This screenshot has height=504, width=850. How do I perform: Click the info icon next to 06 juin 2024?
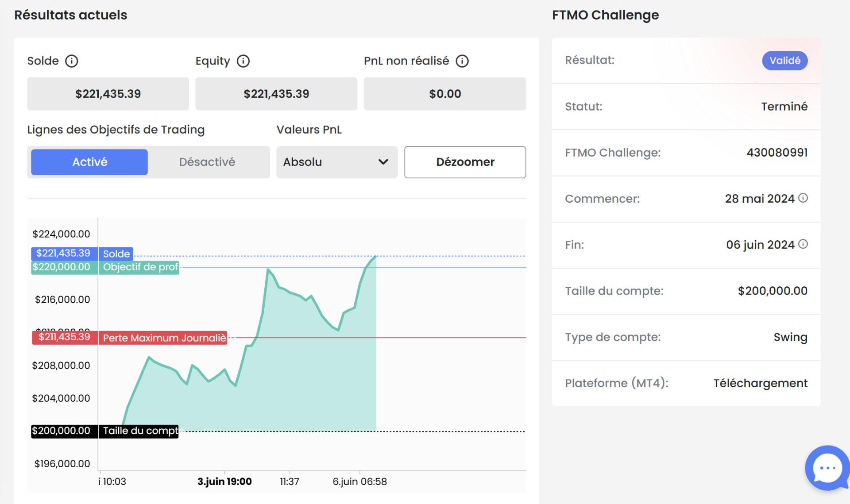coord(803,244)
